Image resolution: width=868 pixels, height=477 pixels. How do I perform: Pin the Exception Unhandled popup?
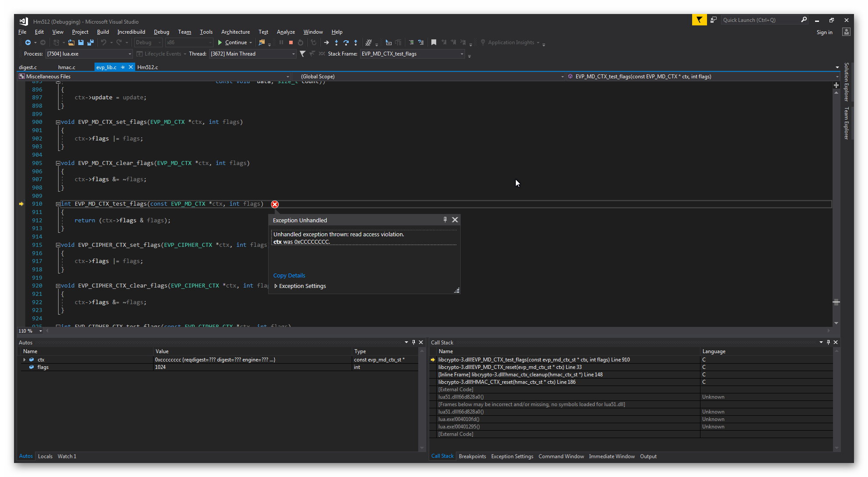pyautogui.click(x=445, y=220)
